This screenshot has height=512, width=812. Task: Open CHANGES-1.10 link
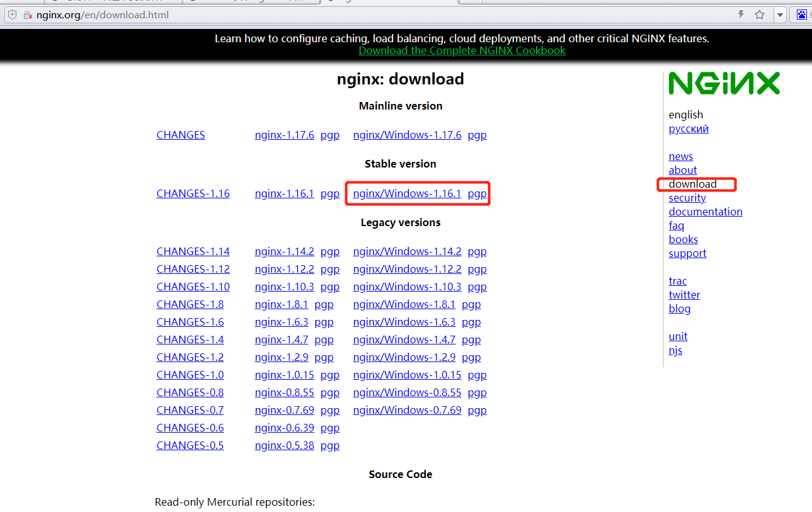(x=193, y=287)
